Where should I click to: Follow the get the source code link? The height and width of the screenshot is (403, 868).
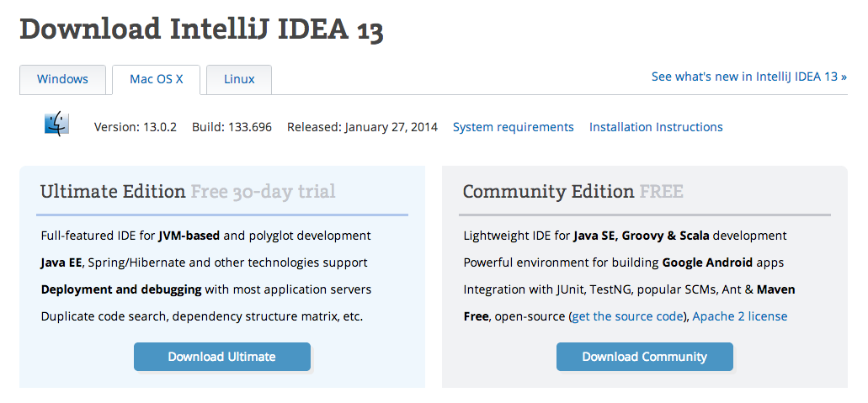pos(627,316)
